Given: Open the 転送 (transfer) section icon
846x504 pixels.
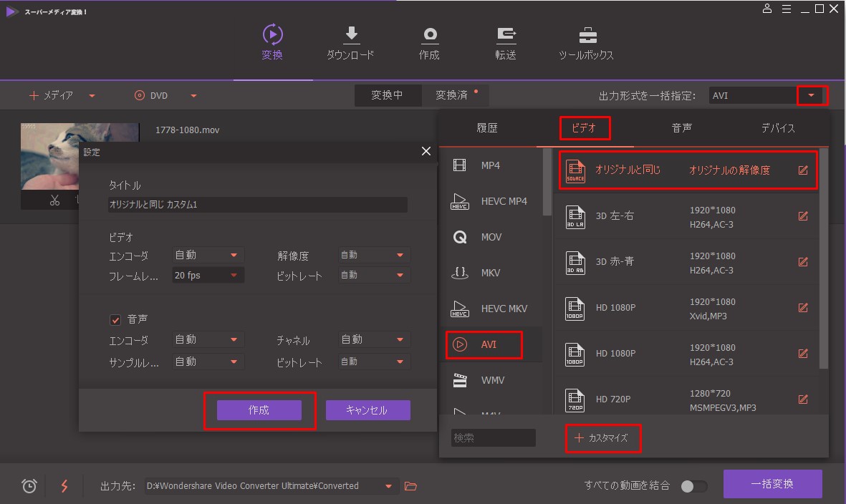Looking at the screenshot, I should 506,35.
